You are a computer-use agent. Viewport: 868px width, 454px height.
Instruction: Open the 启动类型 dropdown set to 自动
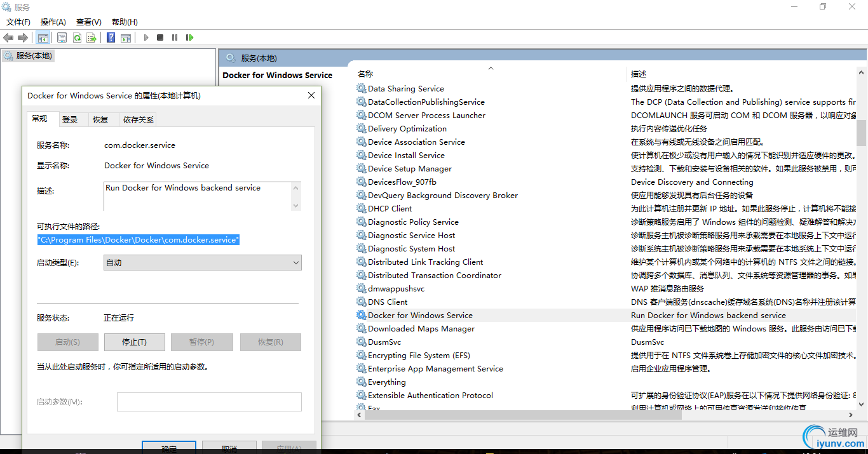click(x=203, y=263)
